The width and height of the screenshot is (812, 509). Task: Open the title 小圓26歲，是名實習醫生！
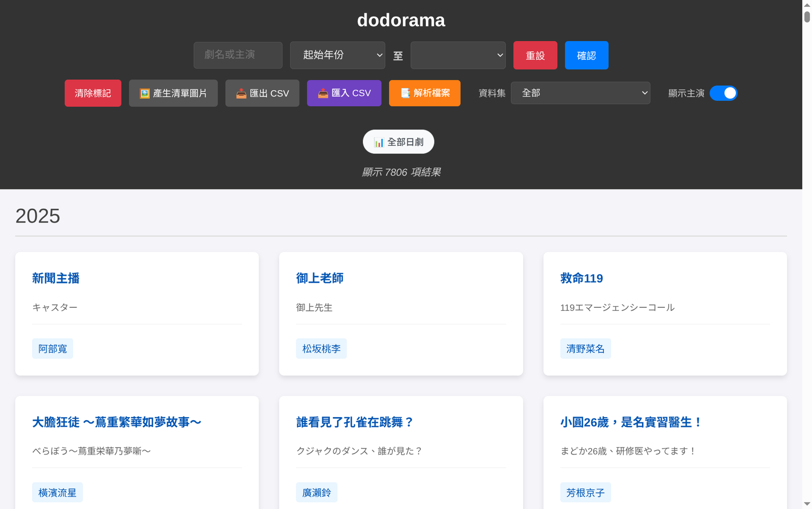pos(632,422)
